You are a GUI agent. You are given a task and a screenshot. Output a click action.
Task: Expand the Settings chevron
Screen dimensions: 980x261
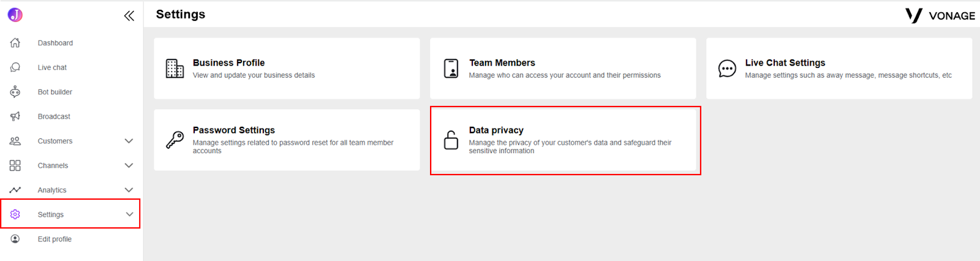tap(129, 214)
